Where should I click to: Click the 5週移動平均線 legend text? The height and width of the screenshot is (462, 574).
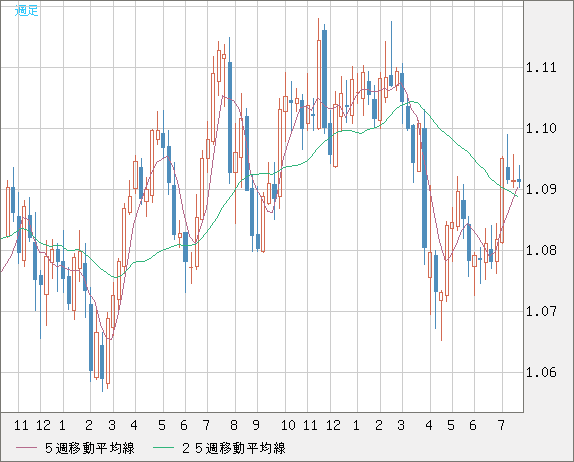pyautogui.click(x=90, y=448)
